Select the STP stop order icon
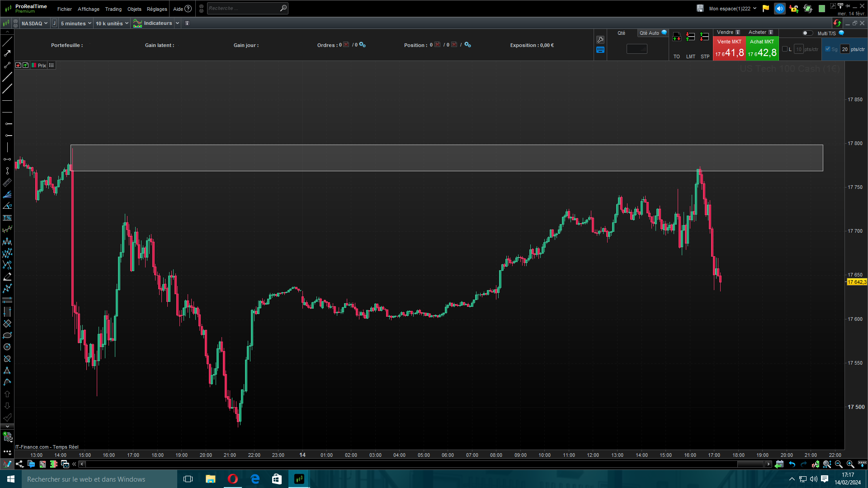Image resolution: width=868 pixels, height=488 pixels. point(704,38)
